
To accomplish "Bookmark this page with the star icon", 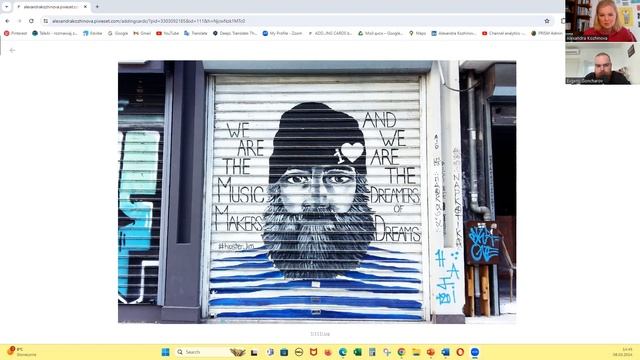I will [x=547, y=21].
